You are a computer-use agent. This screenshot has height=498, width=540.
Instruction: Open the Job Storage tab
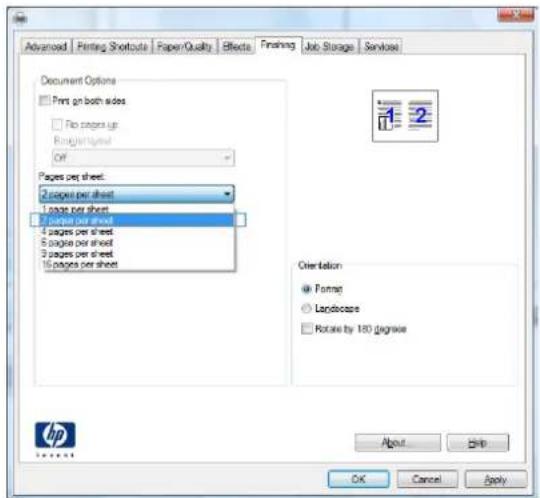click(x=330, y=46)
